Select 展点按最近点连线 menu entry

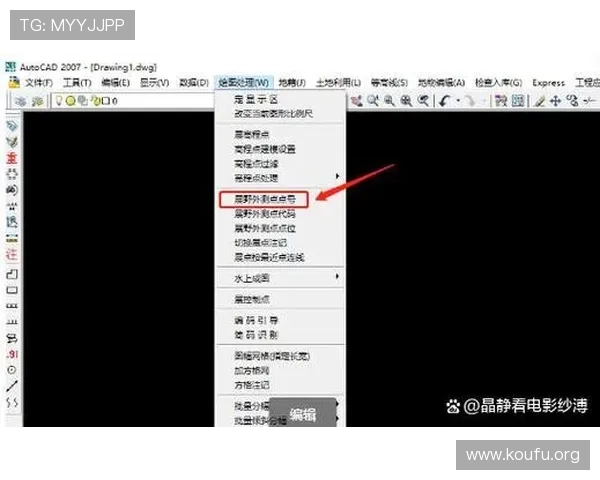click(x=281, y=257)
